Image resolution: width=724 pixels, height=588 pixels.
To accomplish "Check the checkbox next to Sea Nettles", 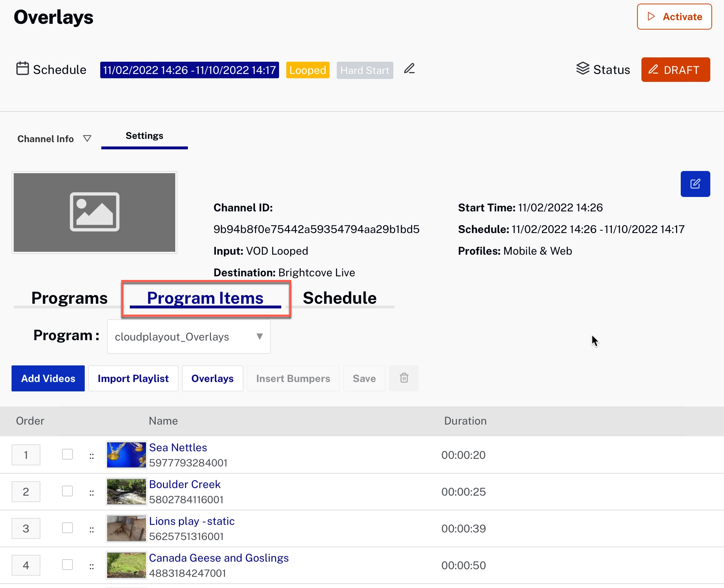I will tap(67, 454).
